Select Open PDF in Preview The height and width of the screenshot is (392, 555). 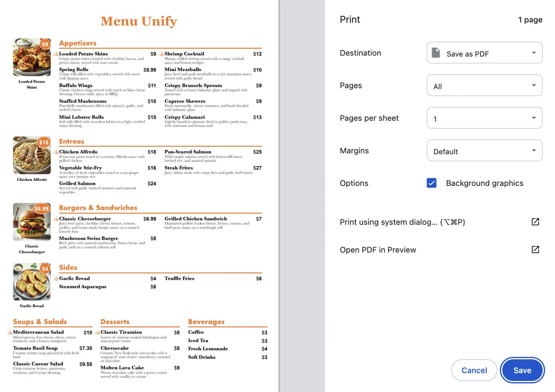[x=378, y=250]
